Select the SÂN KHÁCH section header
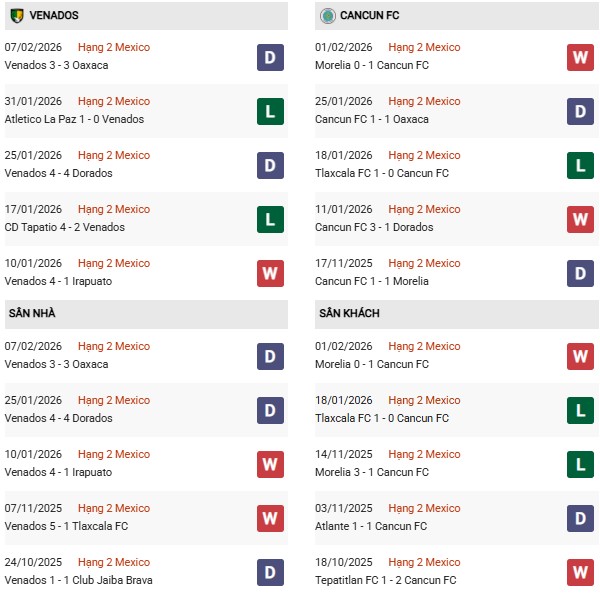This screenshot has height=593, width=600. pyautogui.click(x=349, y=314)
